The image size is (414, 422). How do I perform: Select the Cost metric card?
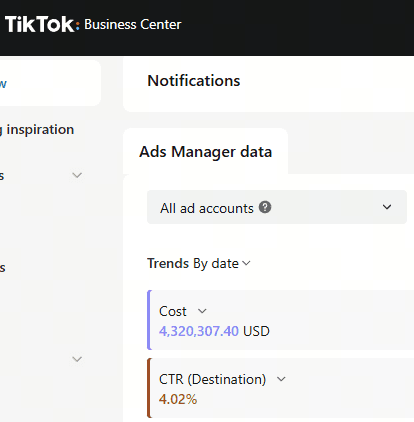coord(280,320)
